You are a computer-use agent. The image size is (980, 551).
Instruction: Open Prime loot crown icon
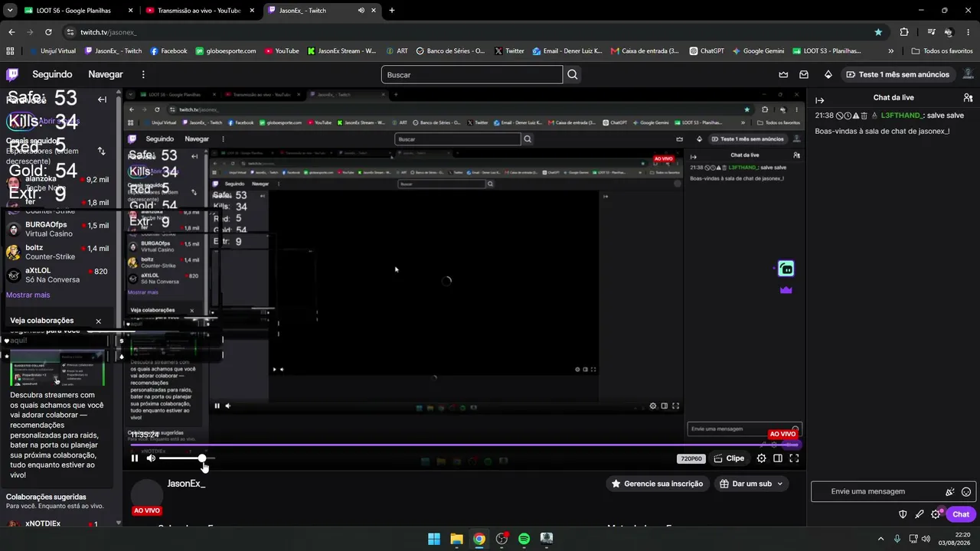pyautogui.click(x=783, y=74)
